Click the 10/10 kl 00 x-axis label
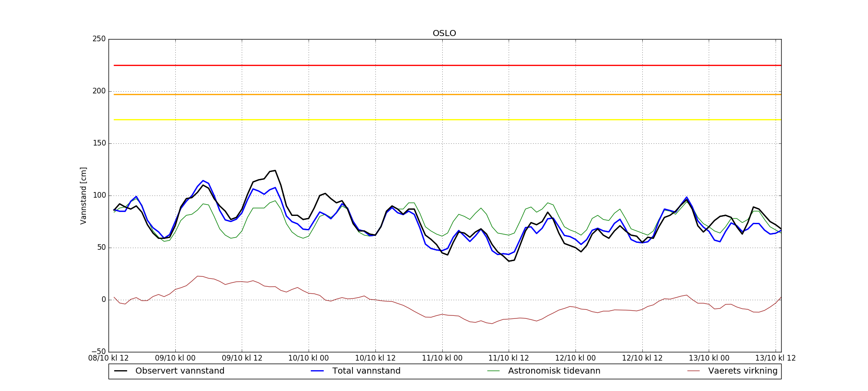 (x=309, y=358)
